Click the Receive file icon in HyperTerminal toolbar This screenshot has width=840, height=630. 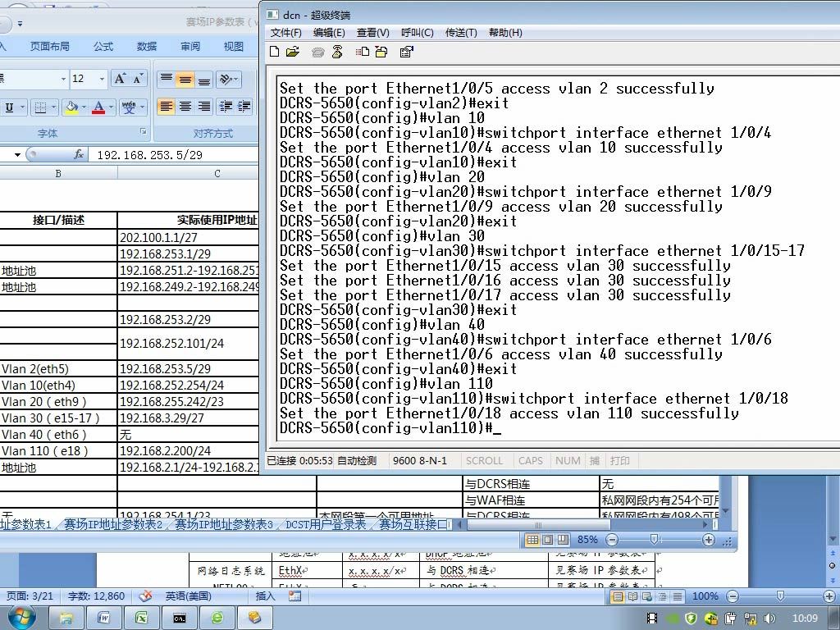[381, 52]
